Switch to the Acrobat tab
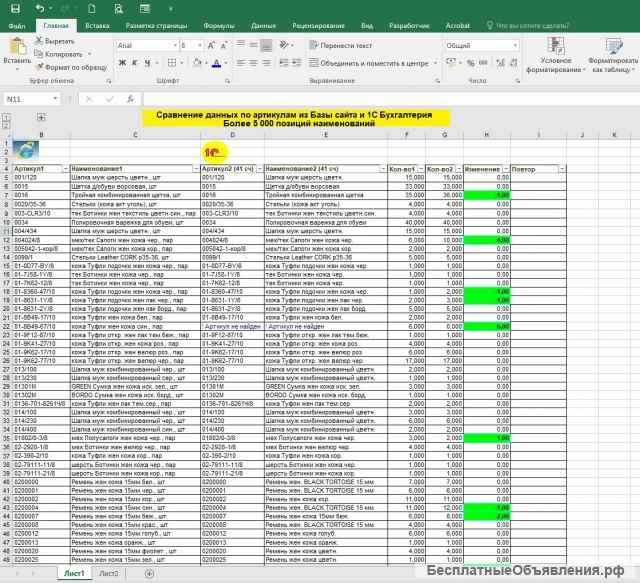 (x=457, y=26)
